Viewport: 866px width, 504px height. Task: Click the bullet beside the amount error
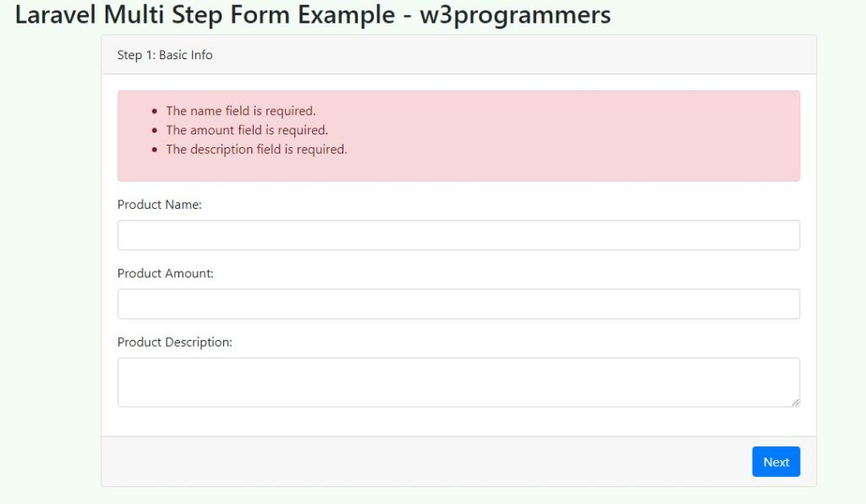tap(154, 130)
